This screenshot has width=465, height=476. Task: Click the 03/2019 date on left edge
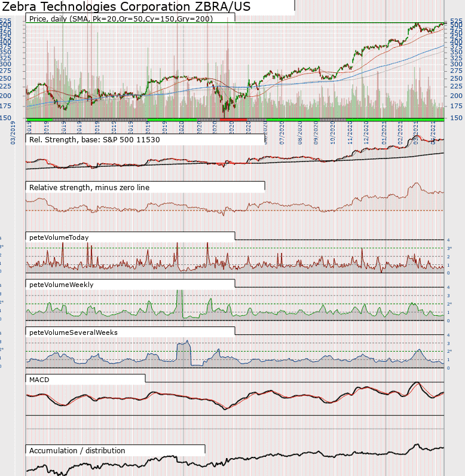click(x=13, y=132)
